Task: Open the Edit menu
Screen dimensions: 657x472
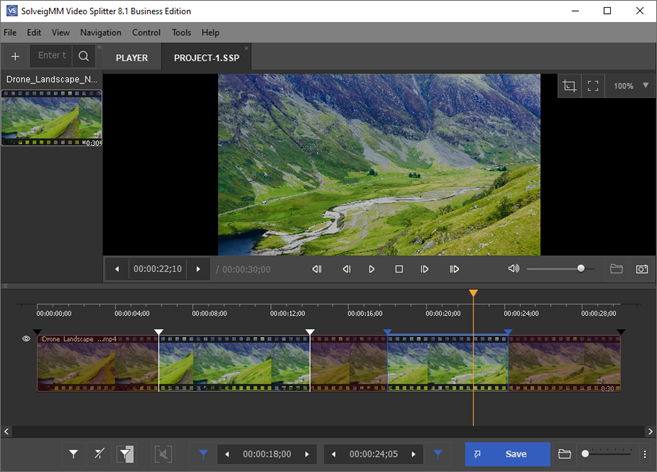Action: (34, 32)
